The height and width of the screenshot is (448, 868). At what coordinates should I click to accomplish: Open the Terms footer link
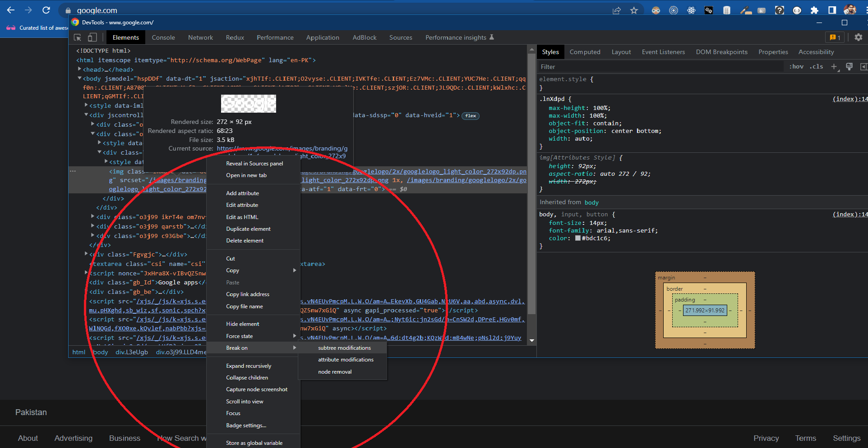[805, 438]
